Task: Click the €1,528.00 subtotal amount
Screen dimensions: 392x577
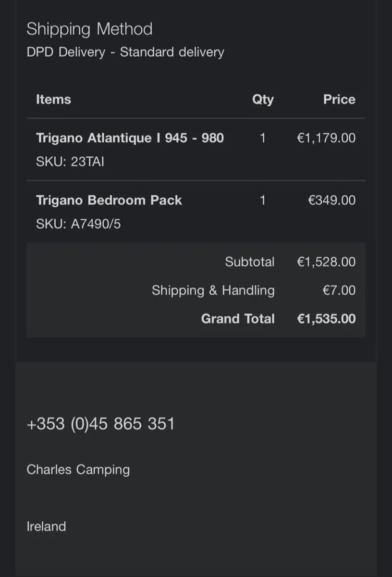Action: (x=326, y=262)
